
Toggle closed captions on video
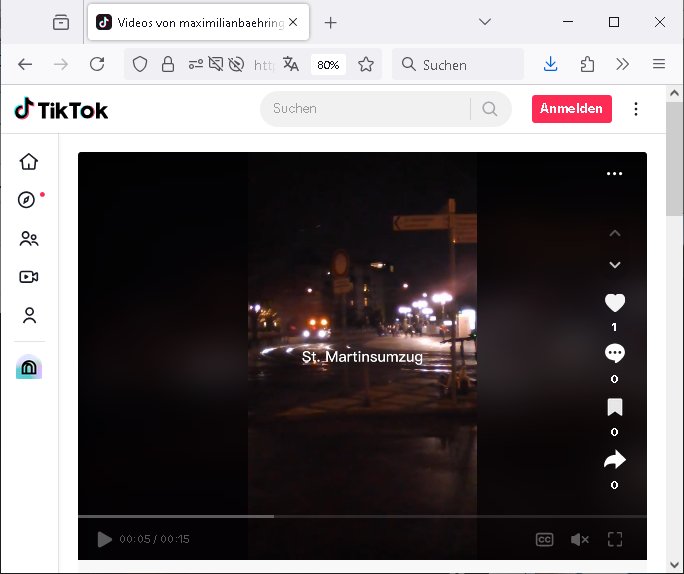[544, 540]
